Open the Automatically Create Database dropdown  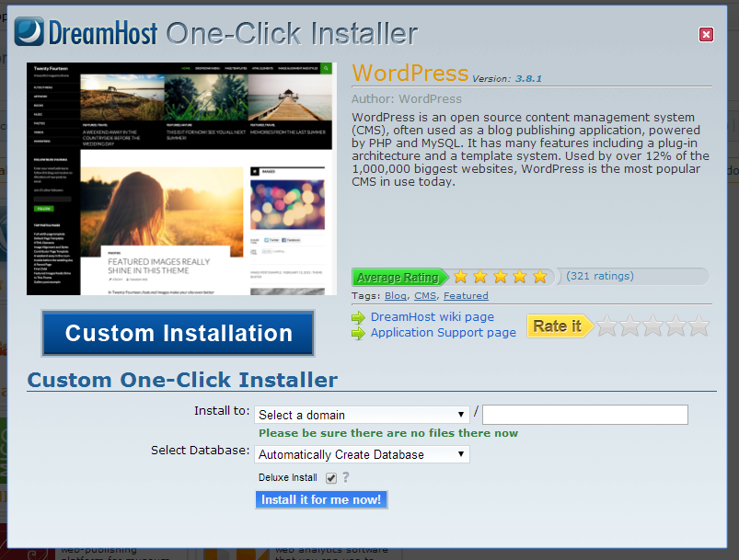point(362,454)
